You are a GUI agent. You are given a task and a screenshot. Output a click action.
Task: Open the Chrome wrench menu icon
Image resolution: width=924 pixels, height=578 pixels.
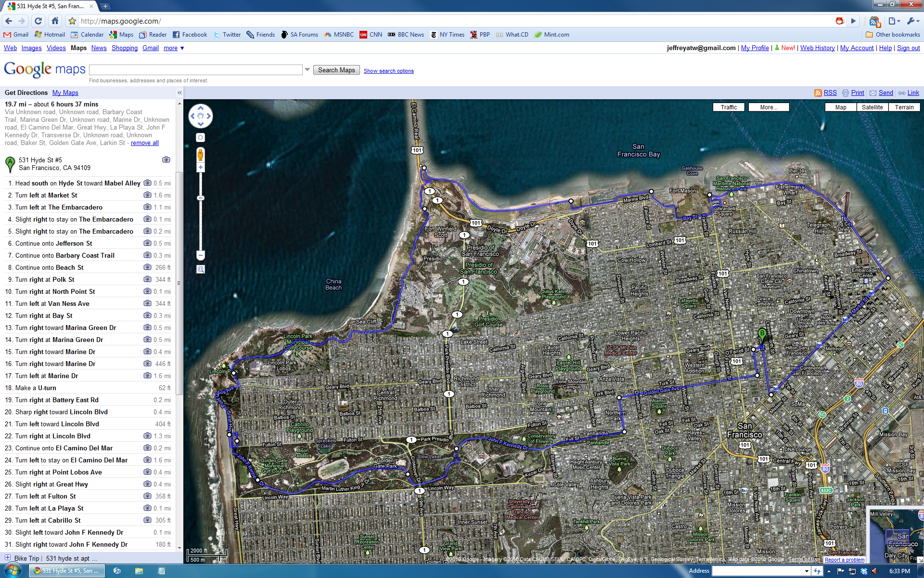pos(912,21)
